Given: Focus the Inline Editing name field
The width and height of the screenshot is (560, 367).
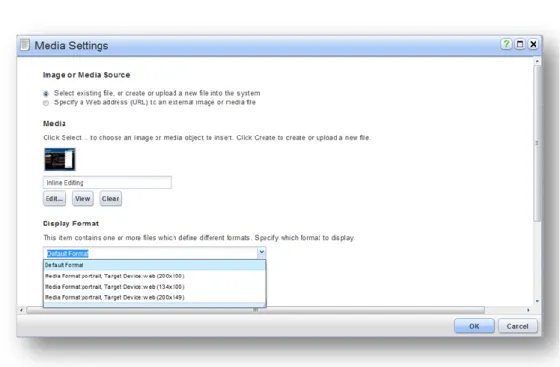Looking at the screenshot, I should 107,182.
